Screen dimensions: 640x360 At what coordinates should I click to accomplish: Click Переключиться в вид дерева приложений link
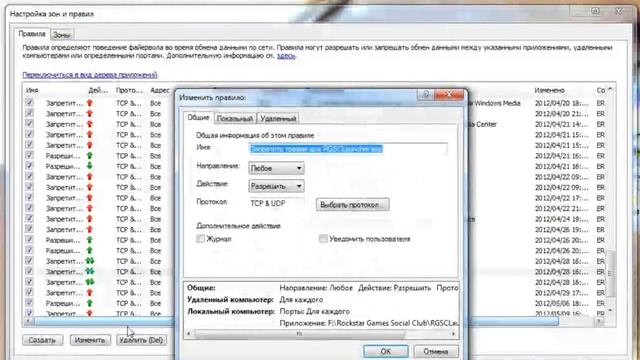point(90,75)
